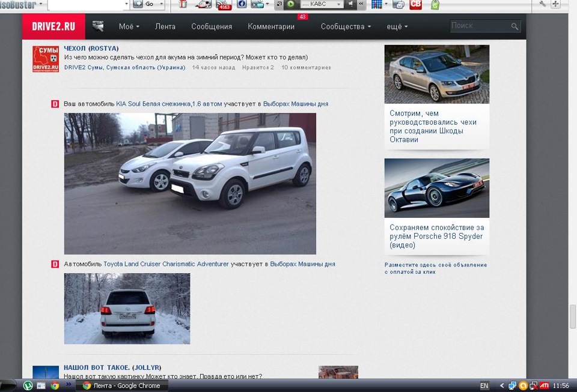This screenshot has height=392, width=577.
Task: Open the article Сохраняем спокойствие за рулём Porsche
Action: click(437, 236)
